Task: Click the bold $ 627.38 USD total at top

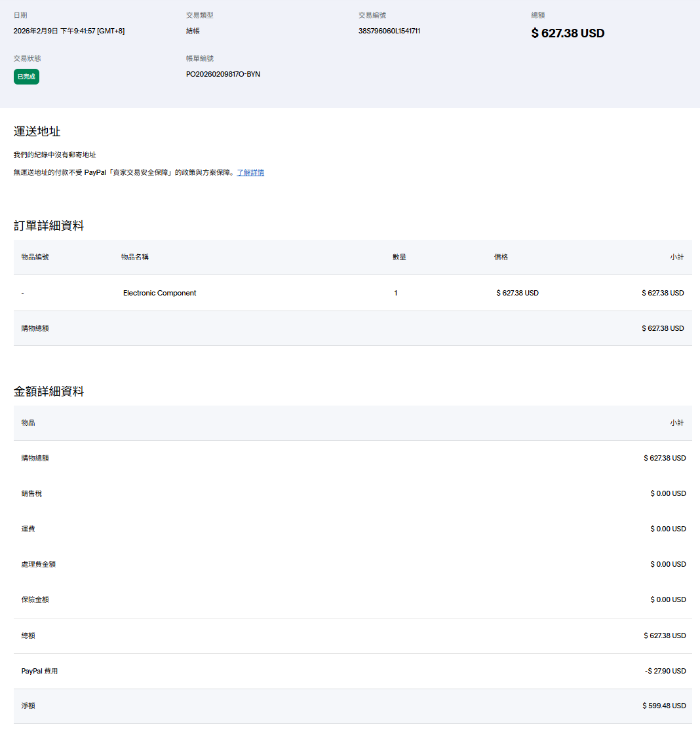Action: click(x=568, y=33)
